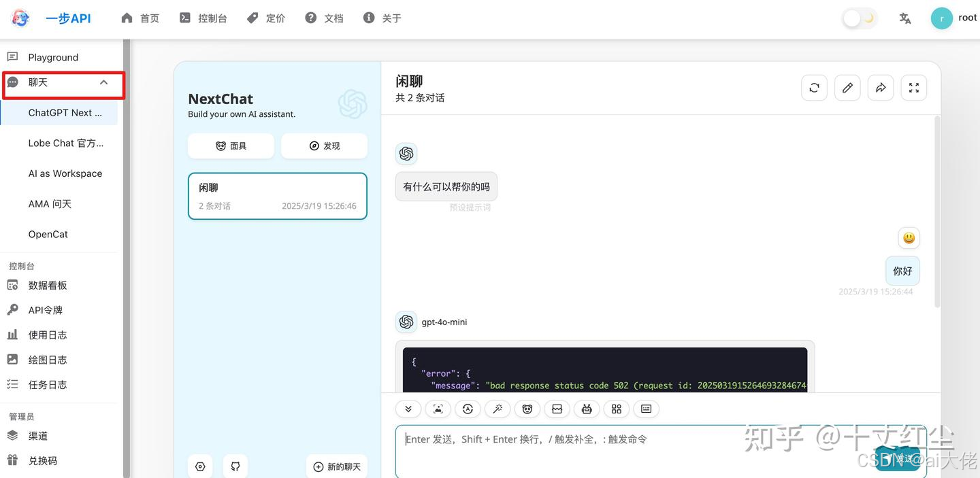Screen dimensions: 980x478
Task: Open the 关于 about menu item
Action: [x=382, y=18]
